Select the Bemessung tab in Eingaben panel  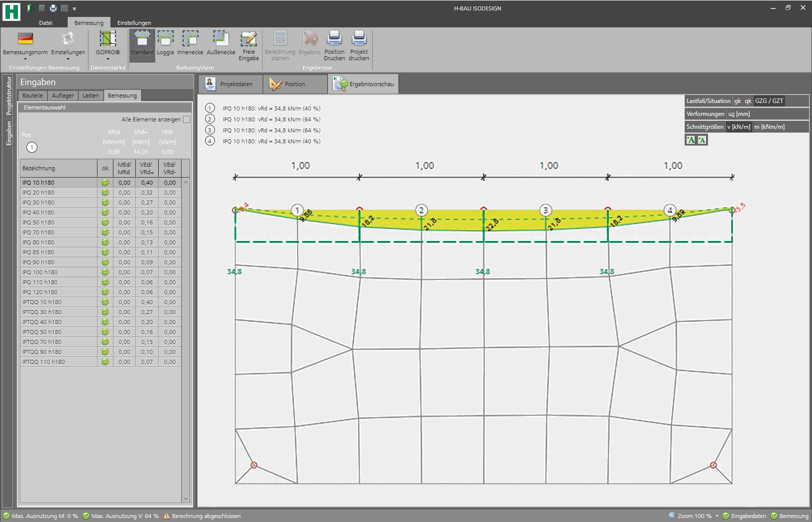[x=122, y=96]
